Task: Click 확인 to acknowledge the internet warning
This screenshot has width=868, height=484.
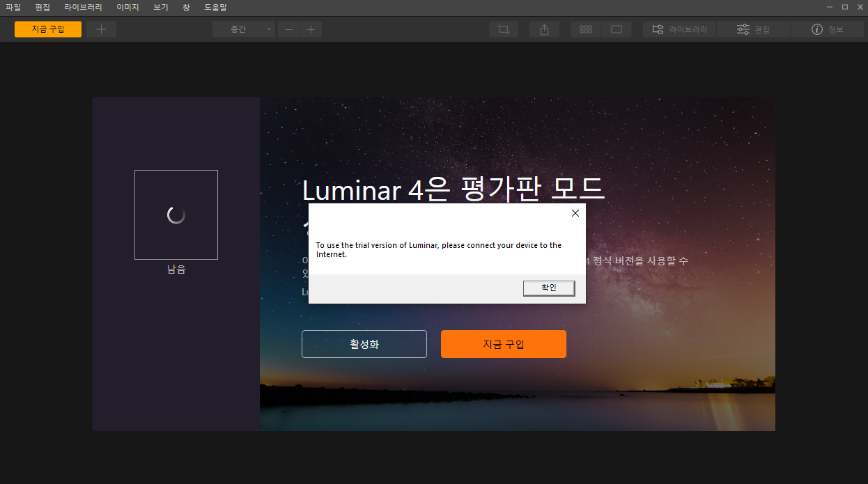Action: click(x=548, y=288)
